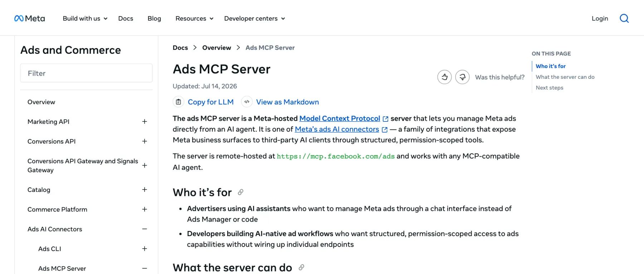The image size is (644, 274).
Task: Open the search magnifier icon
Action: click(624, 18)
